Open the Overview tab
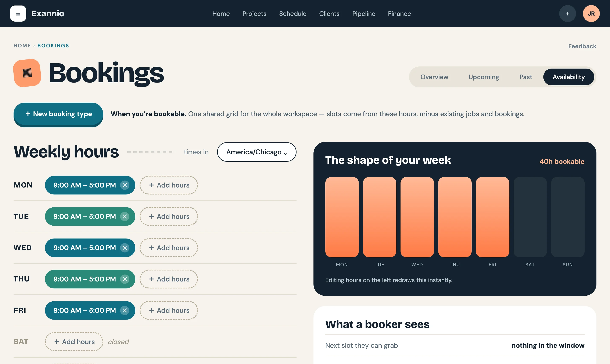The height and width of the screenshot is (364, 610). (434, 77)
